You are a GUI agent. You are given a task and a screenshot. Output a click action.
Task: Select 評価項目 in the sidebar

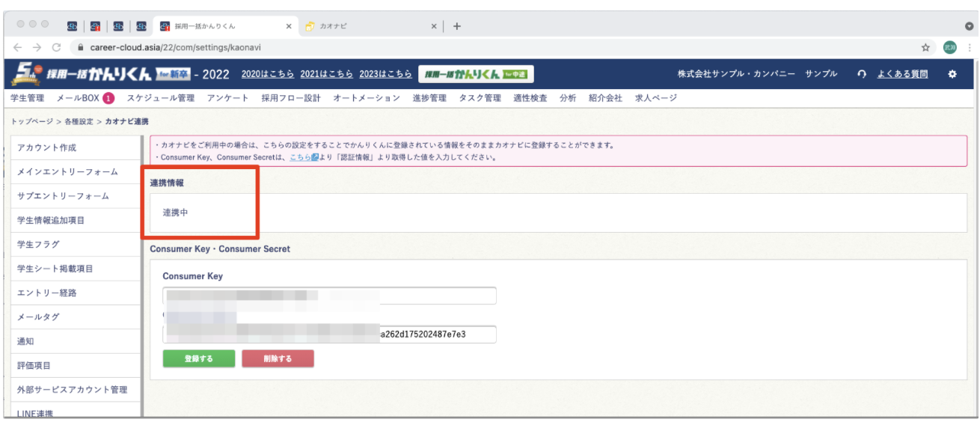coord(76,365)
